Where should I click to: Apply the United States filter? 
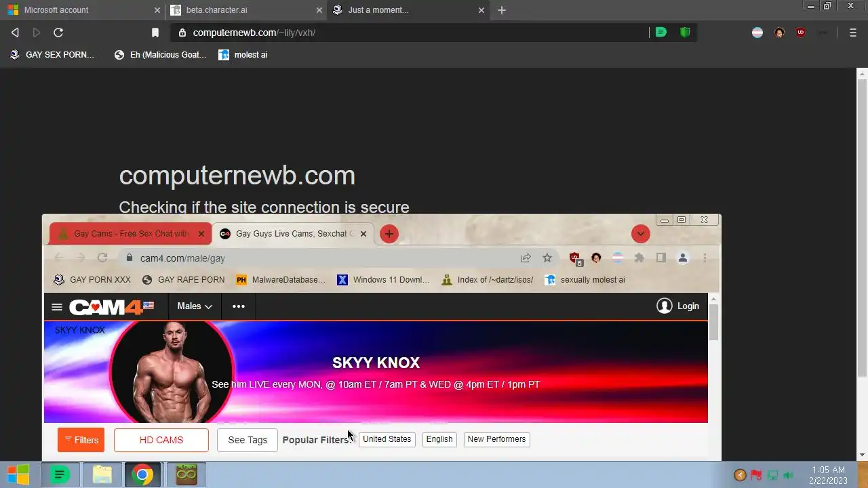click(x=387, y=439)
